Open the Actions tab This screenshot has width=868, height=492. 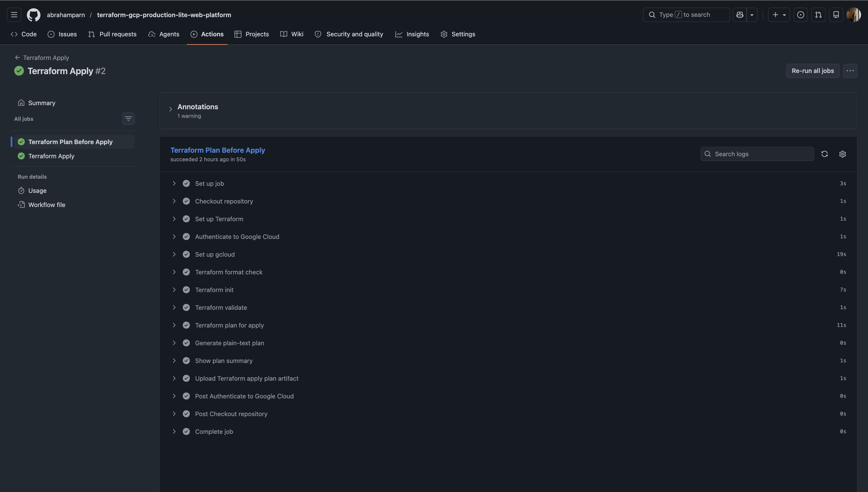coord(207,34)
